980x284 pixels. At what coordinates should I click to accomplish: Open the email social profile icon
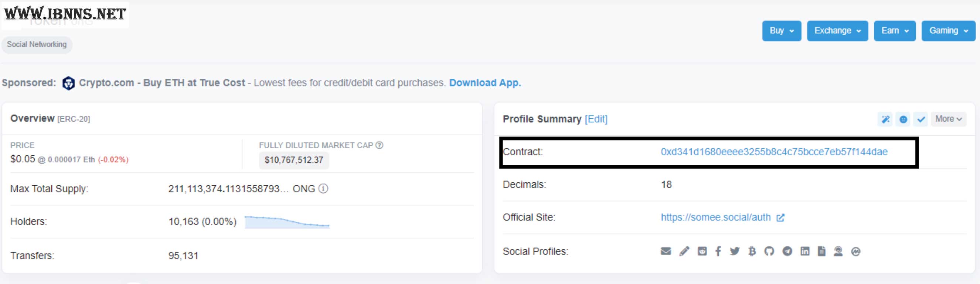(666, 251)
